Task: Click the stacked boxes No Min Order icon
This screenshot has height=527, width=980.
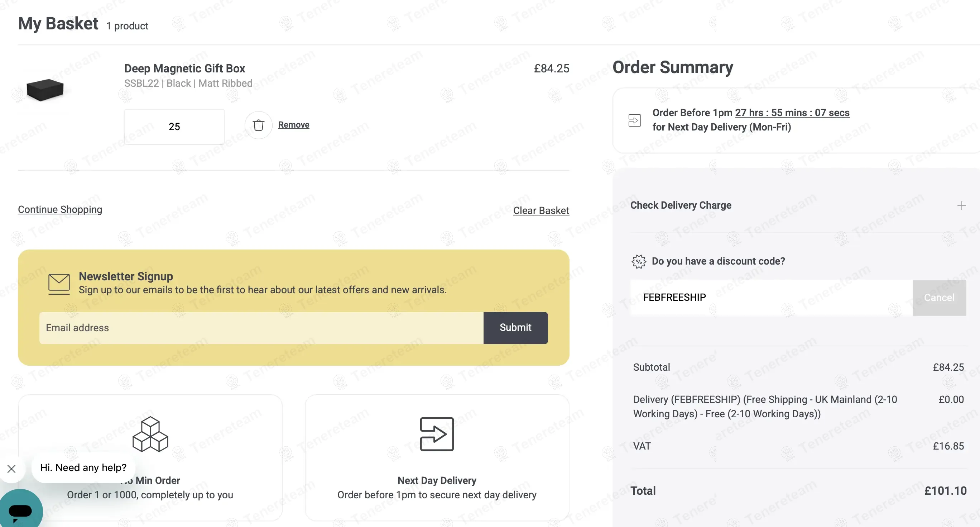Action: [150, 434]
